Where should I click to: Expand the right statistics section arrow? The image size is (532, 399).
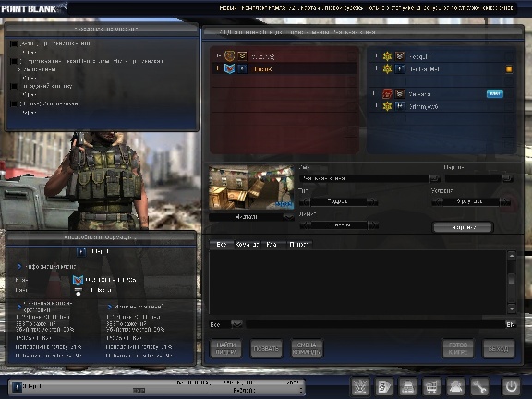coord(110,307)
